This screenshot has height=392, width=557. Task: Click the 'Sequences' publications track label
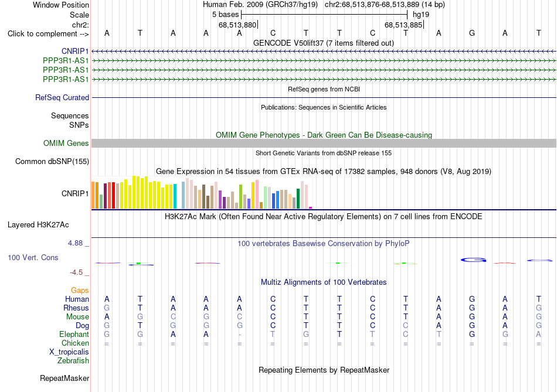click(70, 116)
